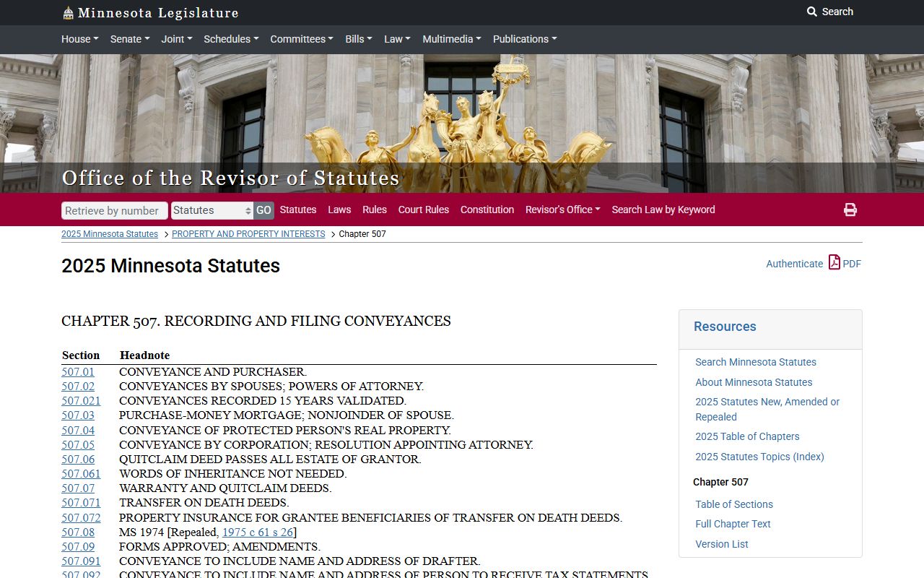Image resolution: width=924 pixels, height=578 pixels.
Task: Focus the Retrieve by number field
Action: click(x=115, y=210)
